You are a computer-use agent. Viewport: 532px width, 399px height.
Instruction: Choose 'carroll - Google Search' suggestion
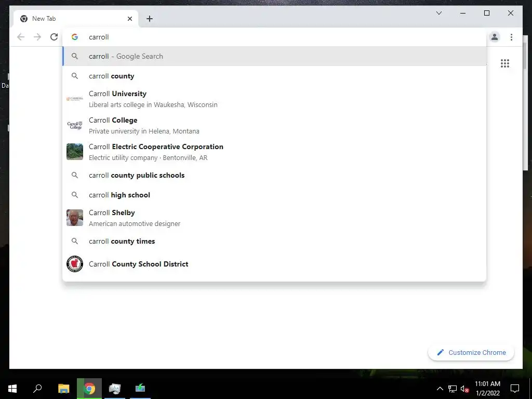274,56
